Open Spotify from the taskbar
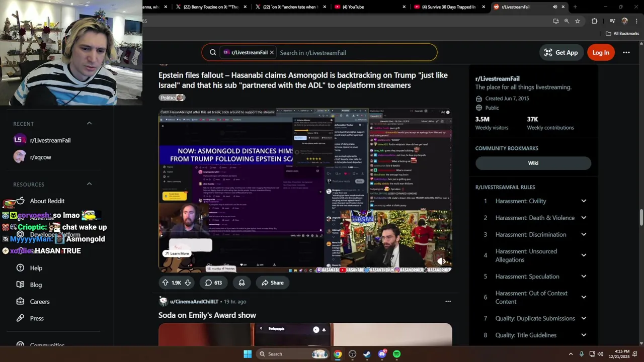The image size is (644, 362). pyautogui.click(x=397, y=354)
